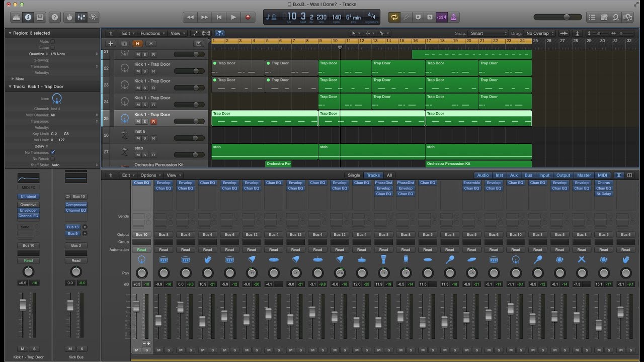644x362 pixels.
Task: Open the Loop Browser icon
Action: click(616, 17)
